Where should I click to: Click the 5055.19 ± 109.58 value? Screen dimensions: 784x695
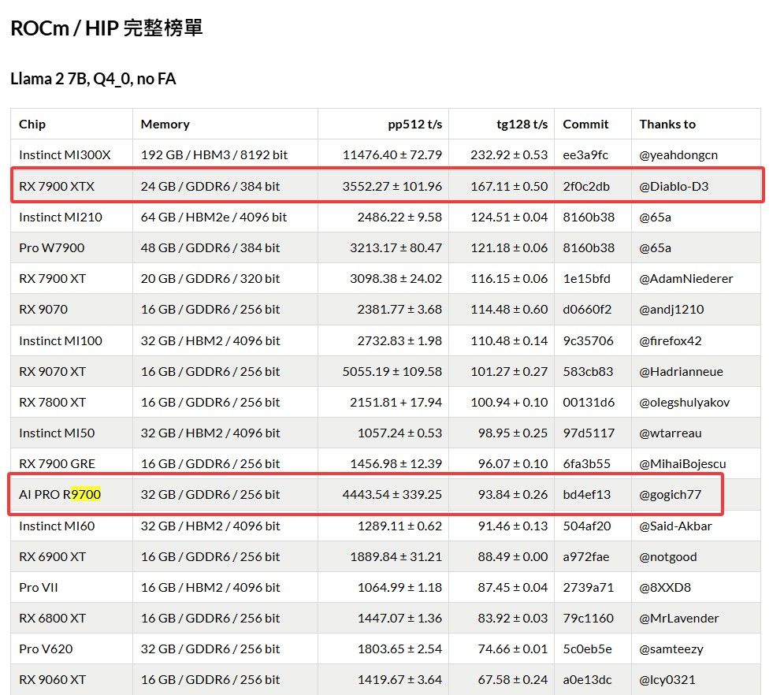tap(392, 371)
